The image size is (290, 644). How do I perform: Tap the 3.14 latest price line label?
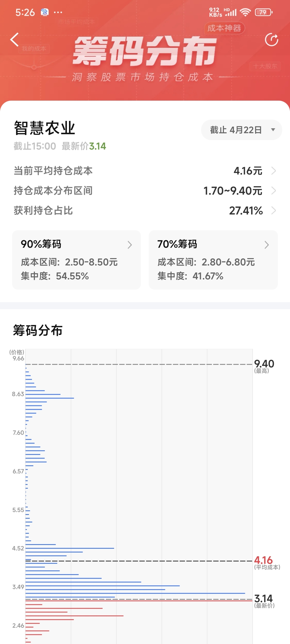tap(264, 599)
